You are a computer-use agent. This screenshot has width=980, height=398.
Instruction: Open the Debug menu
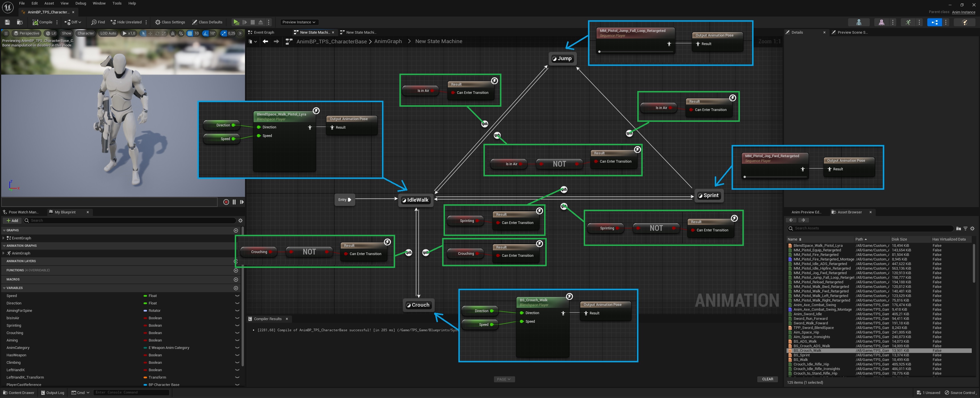coord(80,3)
